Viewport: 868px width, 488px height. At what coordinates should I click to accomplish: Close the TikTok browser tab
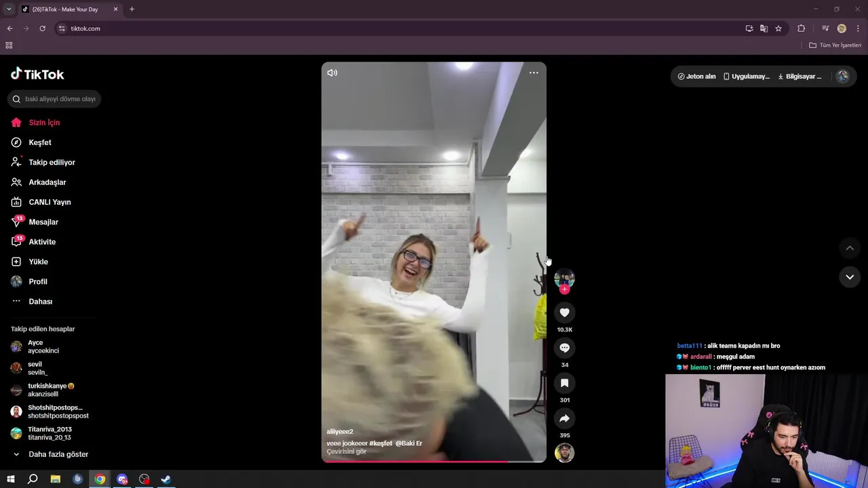115,9
